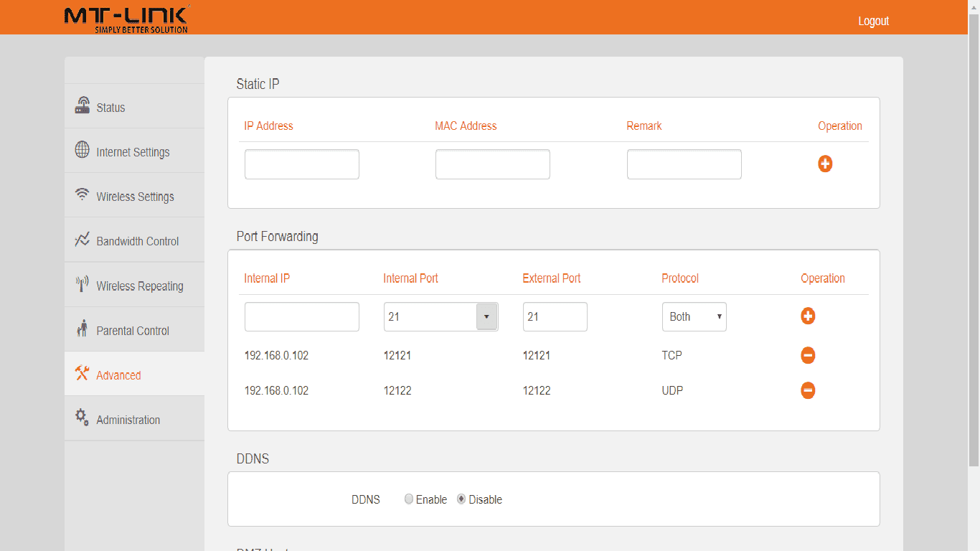
Task: Click the Bandwidth Control graph icon
Action: click(x=83, y=240)
